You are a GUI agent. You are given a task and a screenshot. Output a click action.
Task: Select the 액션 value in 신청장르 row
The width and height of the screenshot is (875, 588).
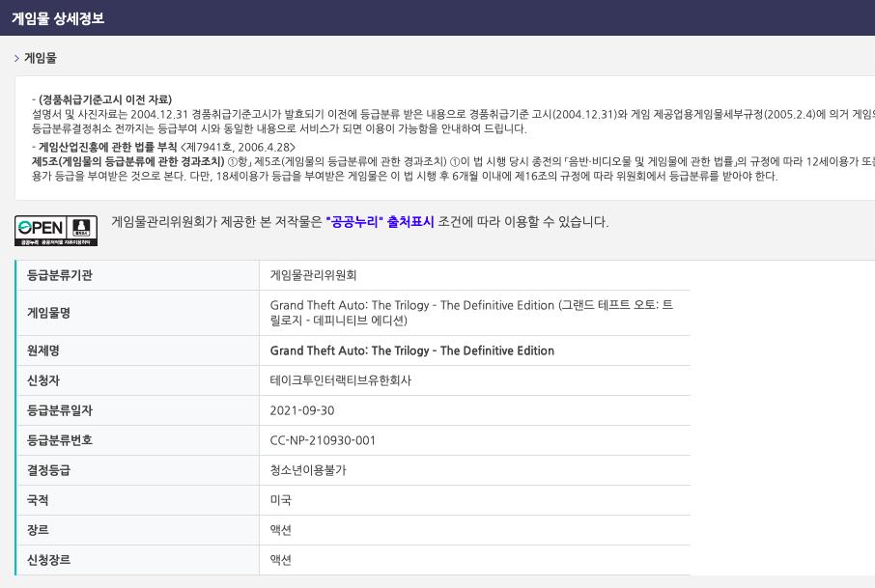pos(281,560)
